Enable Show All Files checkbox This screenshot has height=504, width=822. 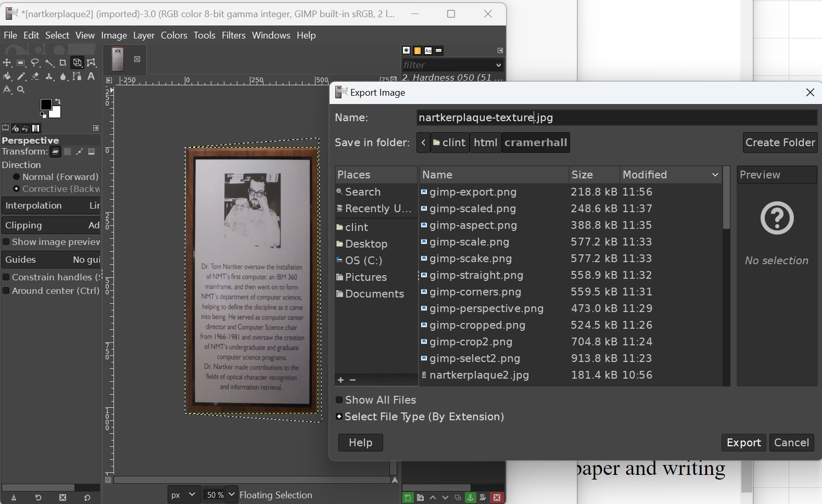[339, 400]
